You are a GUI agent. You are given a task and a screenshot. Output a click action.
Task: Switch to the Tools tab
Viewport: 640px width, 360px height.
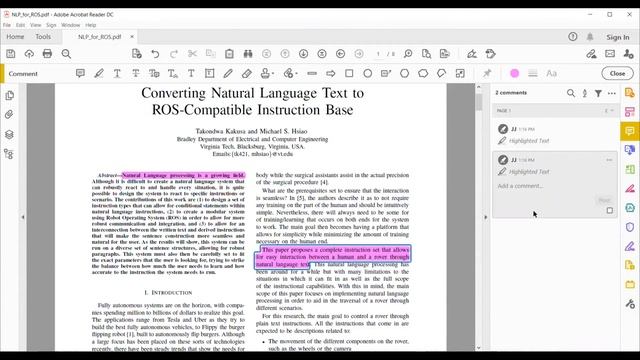(x=43, y=37)
